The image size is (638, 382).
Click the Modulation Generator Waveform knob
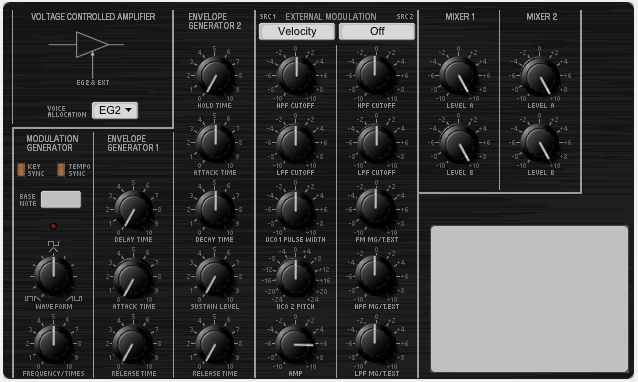pos(53,276)
